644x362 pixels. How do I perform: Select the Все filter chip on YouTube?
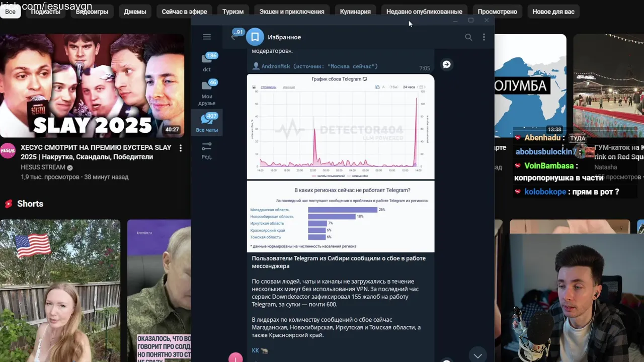pyautogui.click(x=10, y=11)
